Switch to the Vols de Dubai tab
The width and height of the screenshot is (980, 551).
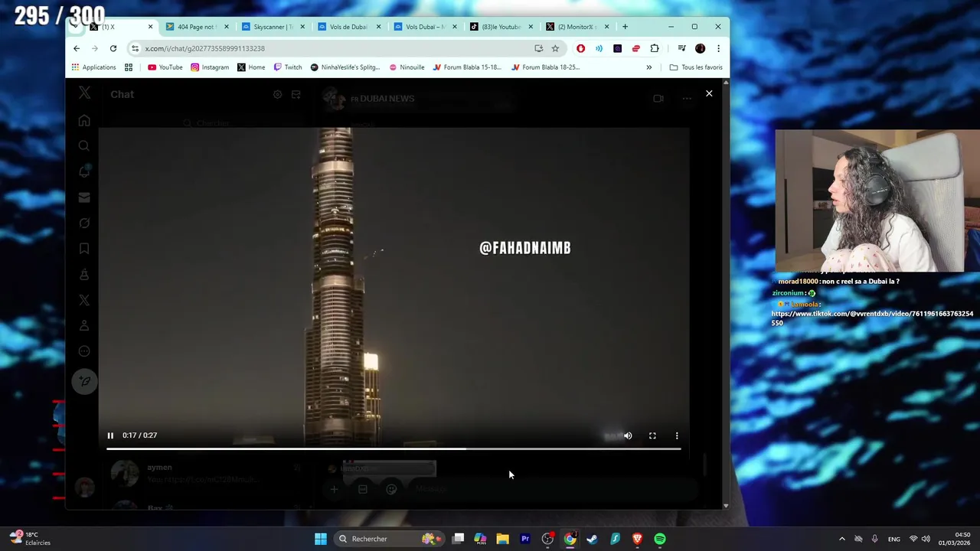tap(348, 27)
